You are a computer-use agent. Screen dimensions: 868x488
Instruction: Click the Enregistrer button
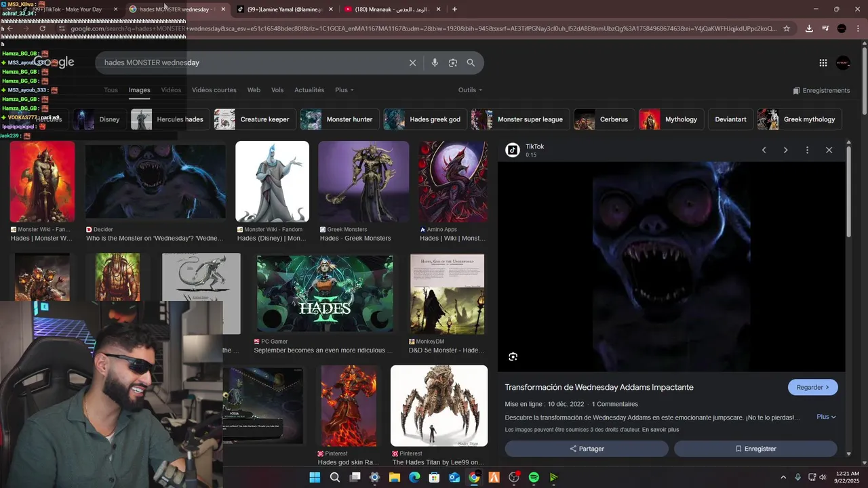click(x=755, y=449)
